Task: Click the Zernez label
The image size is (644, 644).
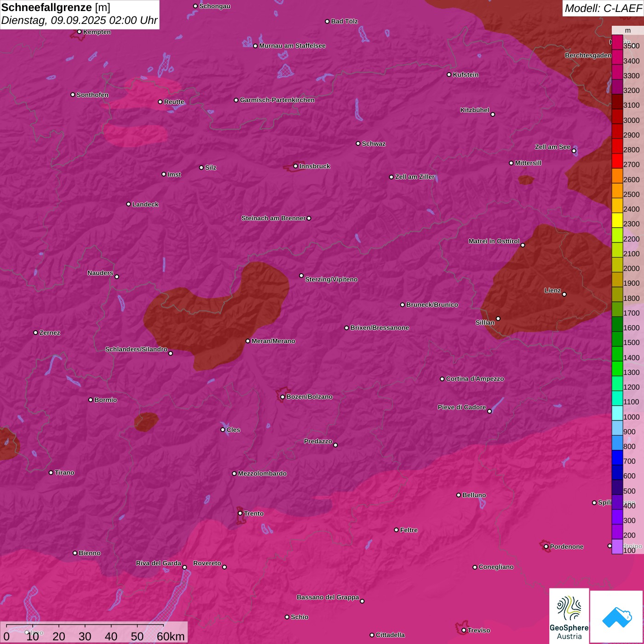Action: click(50, 333)
